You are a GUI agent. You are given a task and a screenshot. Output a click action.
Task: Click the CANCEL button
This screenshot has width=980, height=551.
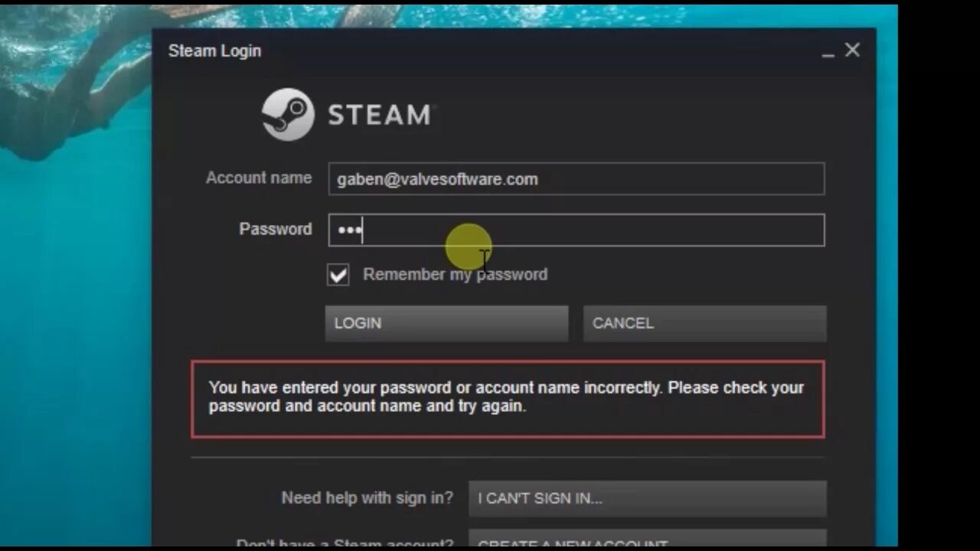(x=704, y=323)
